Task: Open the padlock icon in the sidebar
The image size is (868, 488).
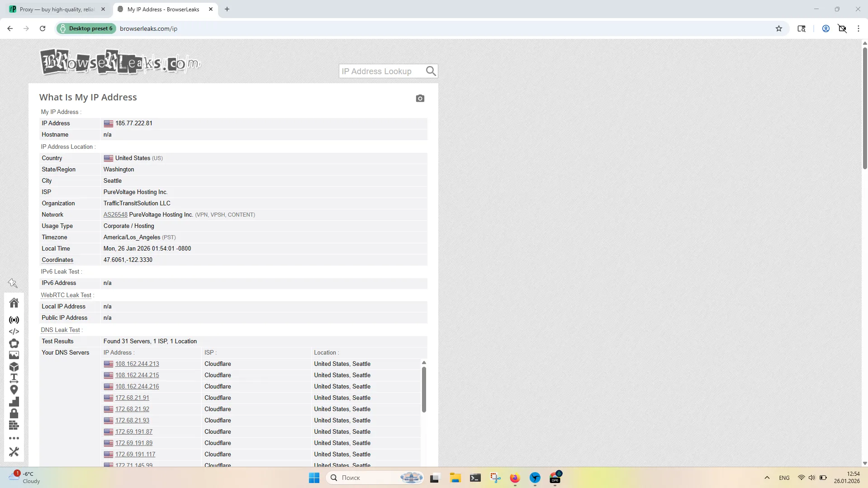Action: (x=14, y=413)
